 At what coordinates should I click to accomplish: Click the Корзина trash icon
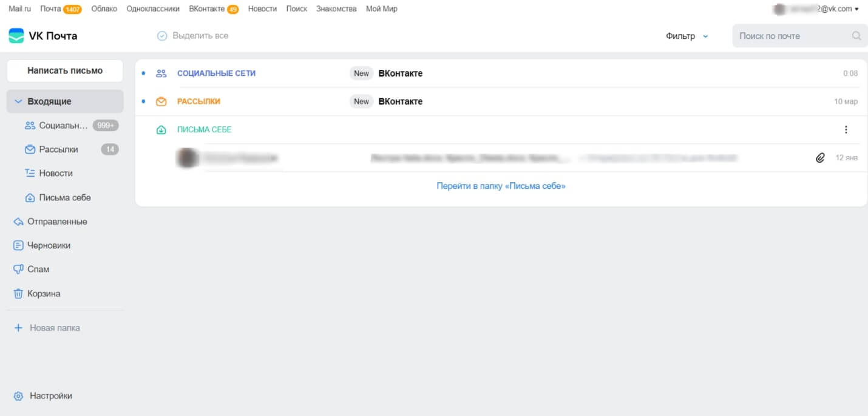coord(18,293)
